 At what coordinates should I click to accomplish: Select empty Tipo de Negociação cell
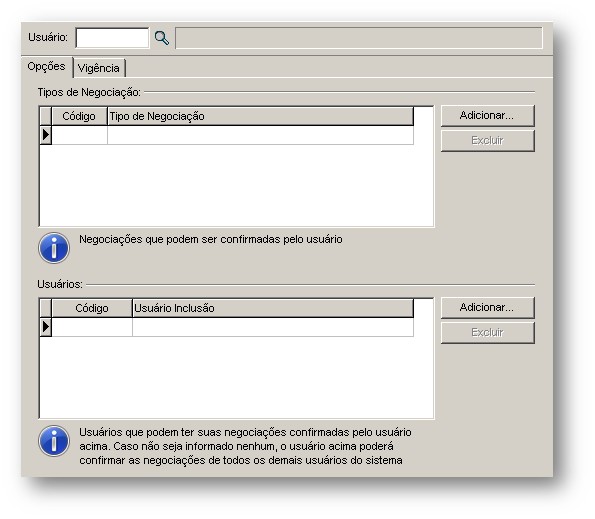[261, 135]
